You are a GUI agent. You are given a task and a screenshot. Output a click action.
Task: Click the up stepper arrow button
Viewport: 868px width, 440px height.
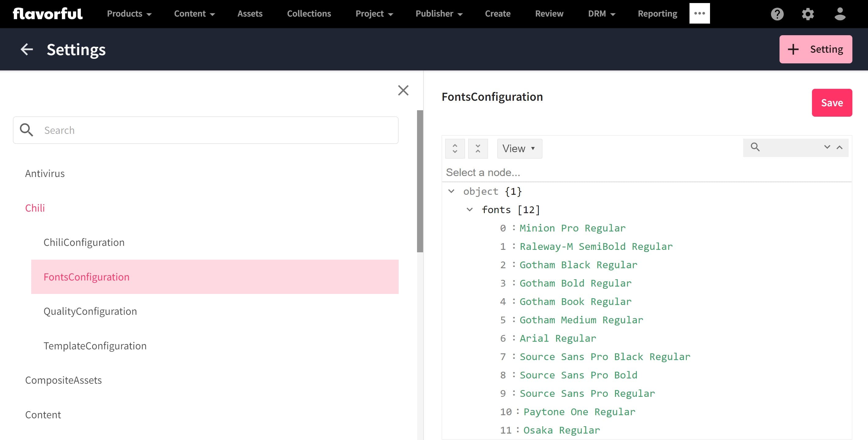tap(454, 145)
